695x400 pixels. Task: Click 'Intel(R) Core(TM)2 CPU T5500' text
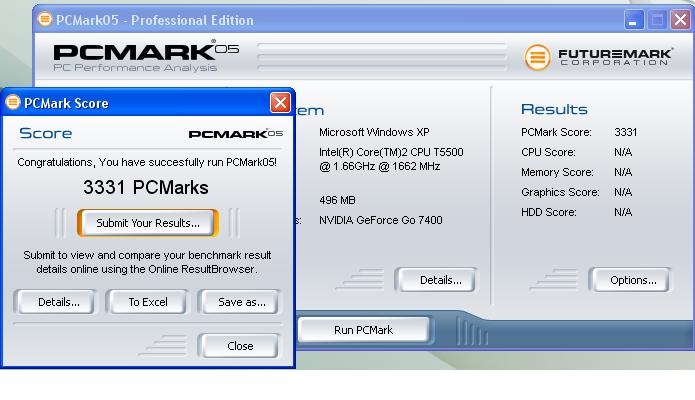pos(391,152)
